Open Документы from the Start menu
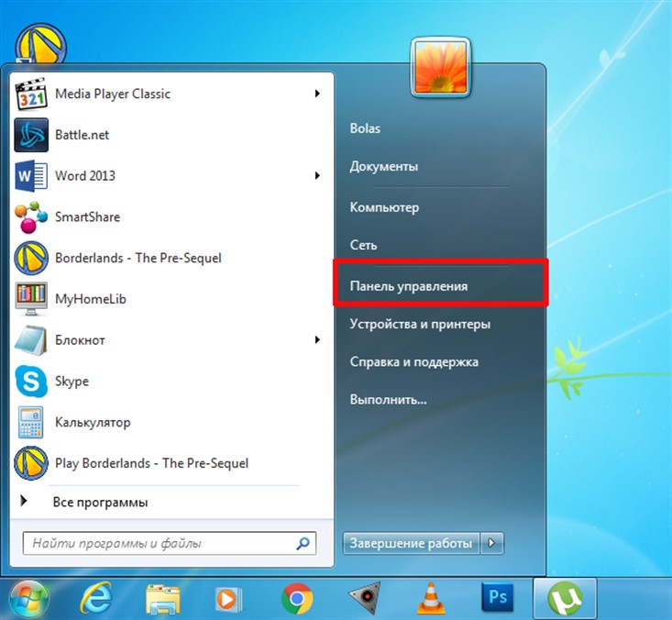The height and width of the screenshot is (620, 672). [x=384, y=166]
